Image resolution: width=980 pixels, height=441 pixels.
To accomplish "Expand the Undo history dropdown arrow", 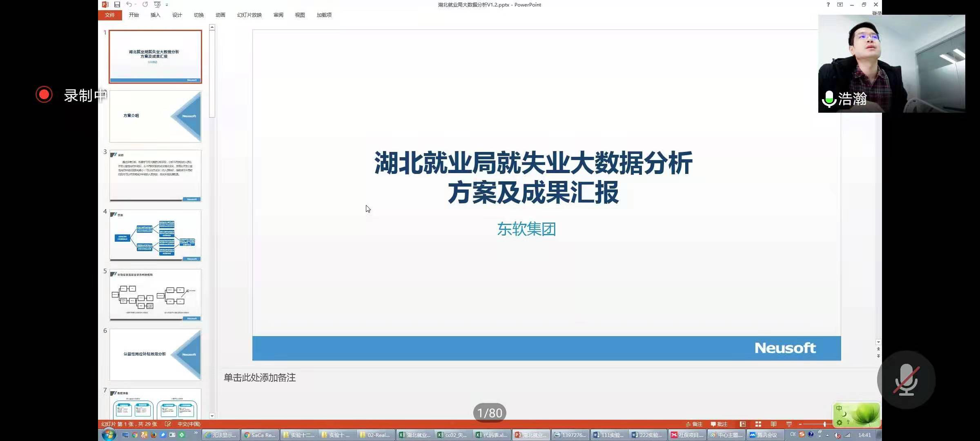I will click(135, 4).
